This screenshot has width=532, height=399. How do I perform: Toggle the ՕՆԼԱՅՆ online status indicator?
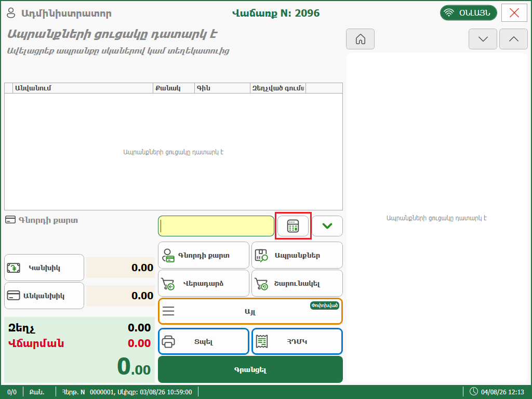pos(469,13)
